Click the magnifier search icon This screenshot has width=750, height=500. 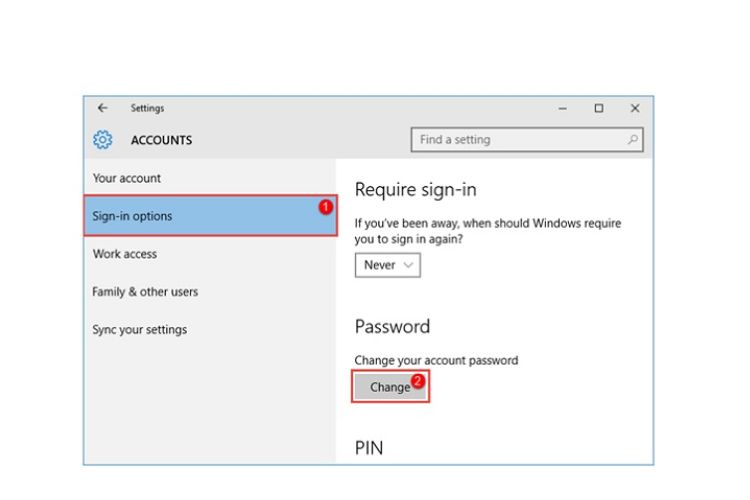click(x=632, y=140)
